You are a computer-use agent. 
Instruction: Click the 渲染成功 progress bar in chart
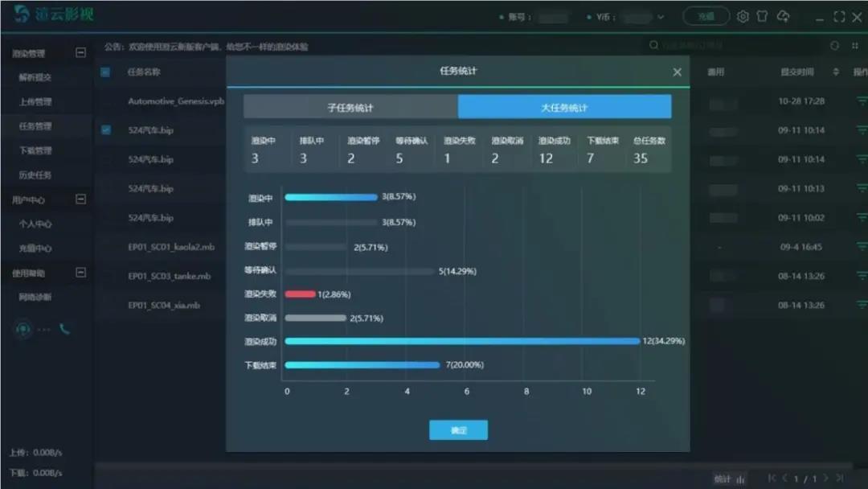pos(461,341)
